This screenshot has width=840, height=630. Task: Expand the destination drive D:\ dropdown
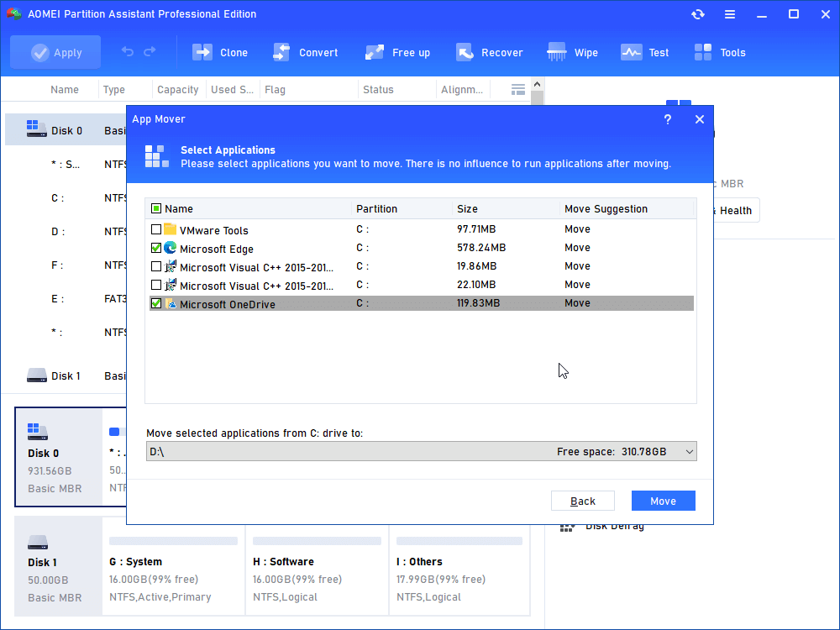pyautogui.click(x=689, y=452)
